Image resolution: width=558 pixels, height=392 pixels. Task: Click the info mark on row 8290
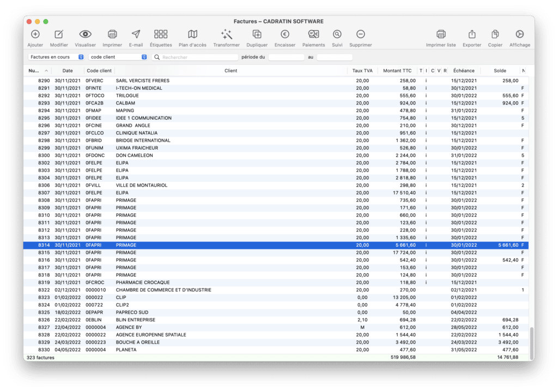(426, 81)
